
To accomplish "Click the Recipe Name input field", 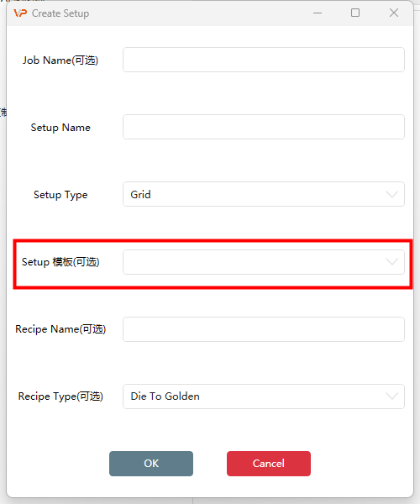I will tap(264, 329).
